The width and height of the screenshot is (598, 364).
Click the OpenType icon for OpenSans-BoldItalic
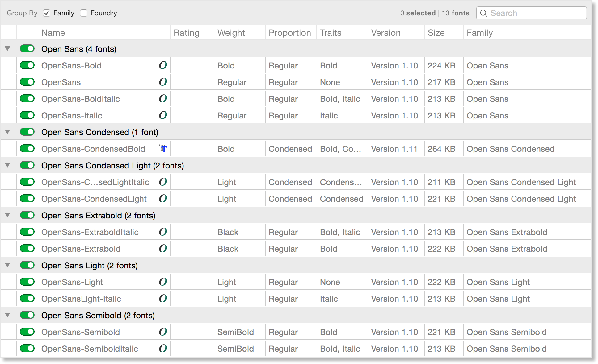tap(163, 98)
